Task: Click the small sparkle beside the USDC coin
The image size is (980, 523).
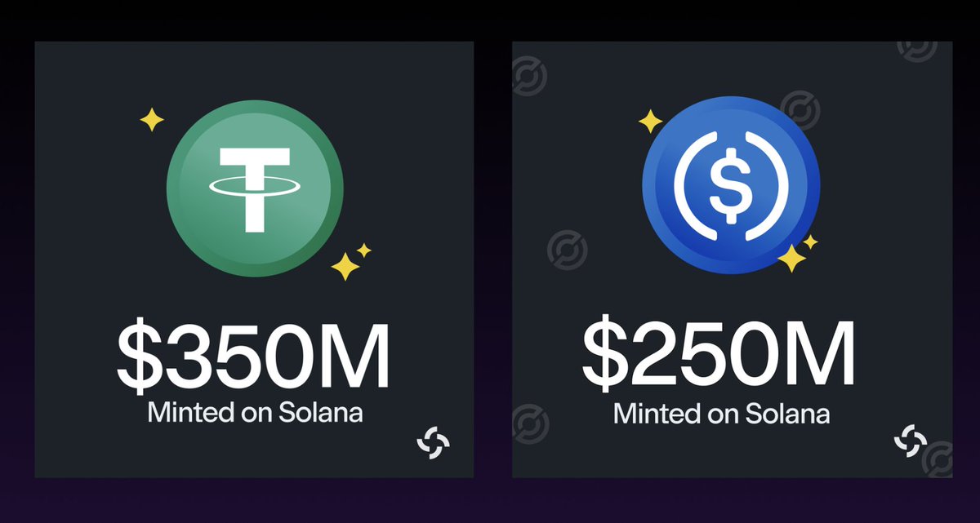Action: coord(810,242)
